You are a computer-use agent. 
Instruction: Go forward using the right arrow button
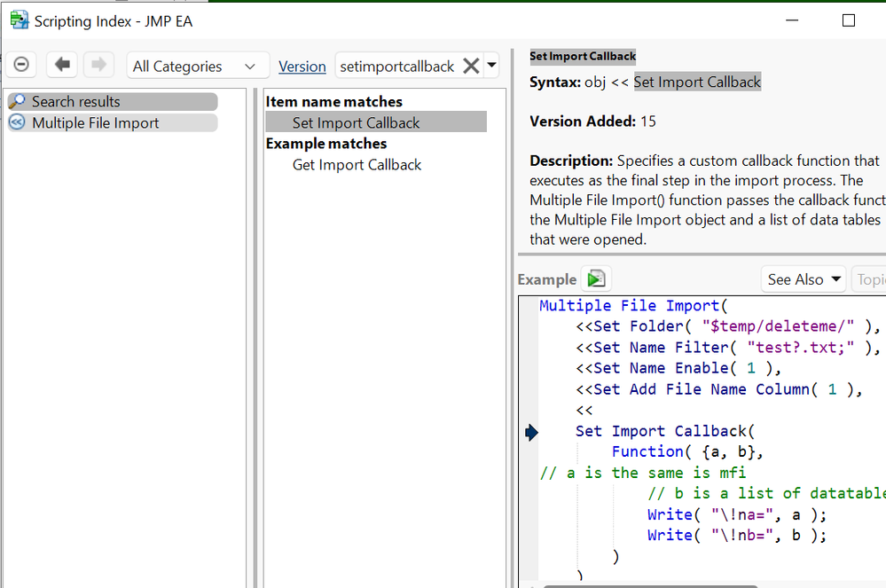click(x=98, y=65)
